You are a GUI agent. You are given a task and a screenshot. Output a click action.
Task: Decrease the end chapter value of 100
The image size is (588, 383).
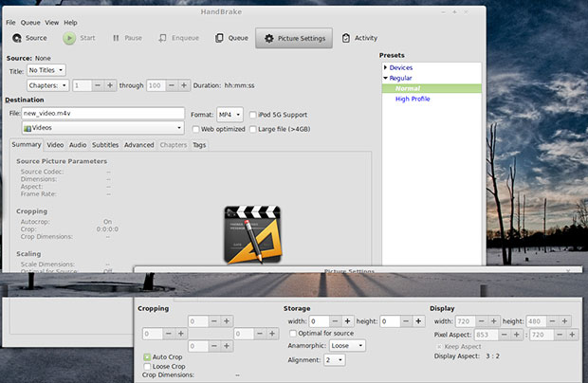point(172,85)
